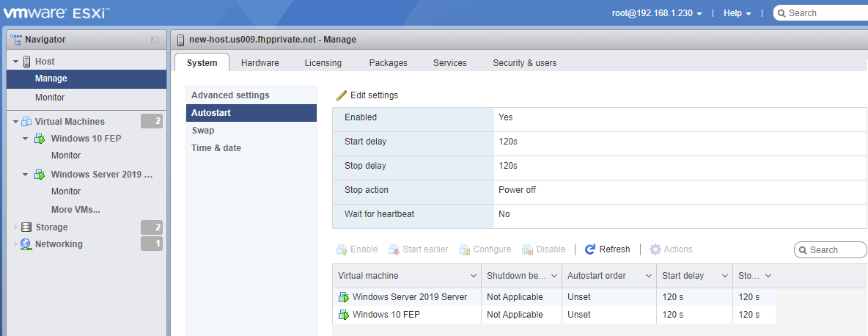The image size is (868, 336).
Task: Open the Help dropdown menu
Action: pos(737,13)
